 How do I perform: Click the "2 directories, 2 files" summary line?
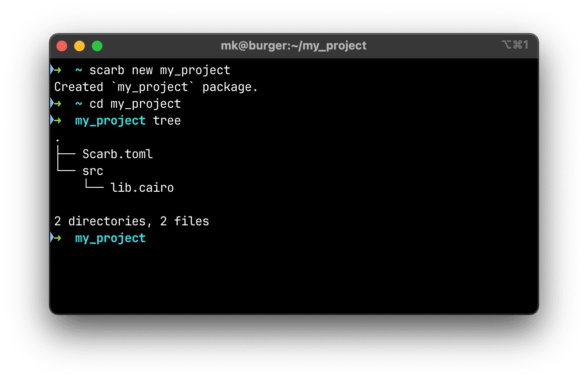click(x=132, y=221)
